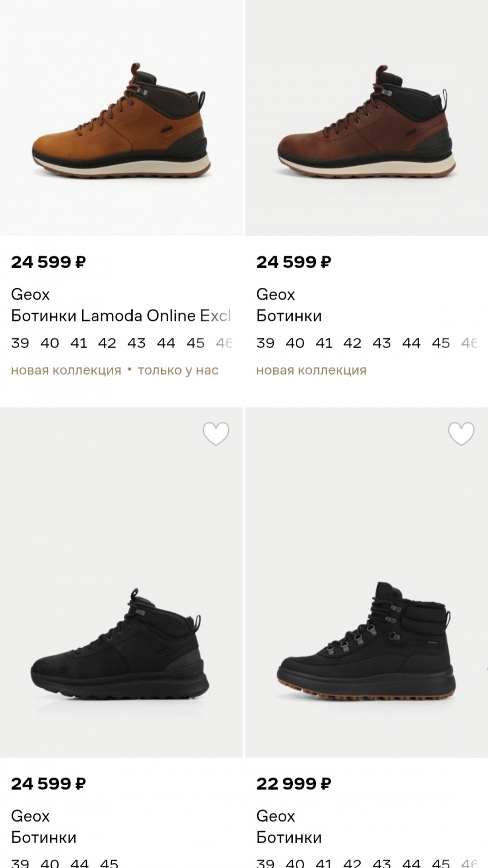
Task: Open Ботинки Lamoda Online Exclusive product title
Action: 121,316
